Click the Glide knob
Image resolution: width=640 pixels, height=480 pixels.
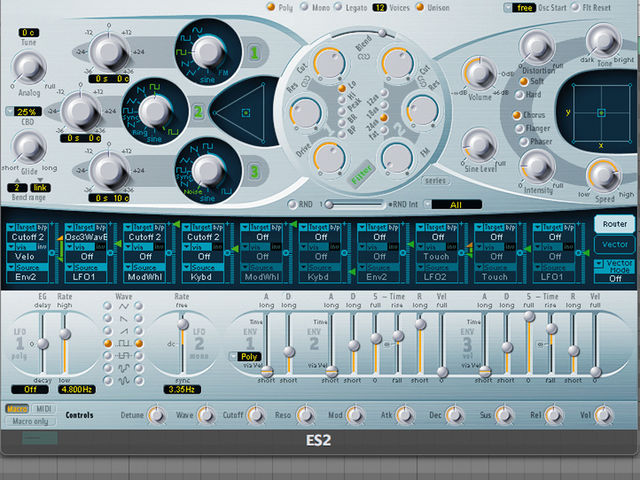click(x=29, y=147)
